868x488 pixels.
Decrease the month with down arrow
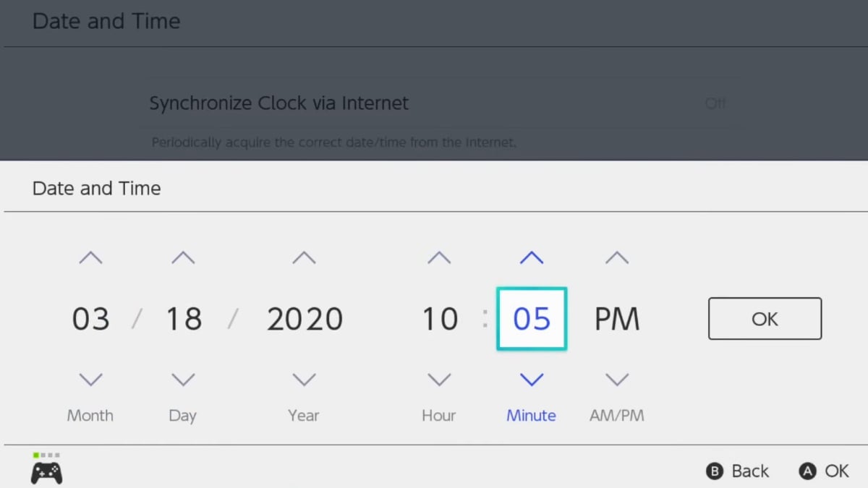click(90, 380)
